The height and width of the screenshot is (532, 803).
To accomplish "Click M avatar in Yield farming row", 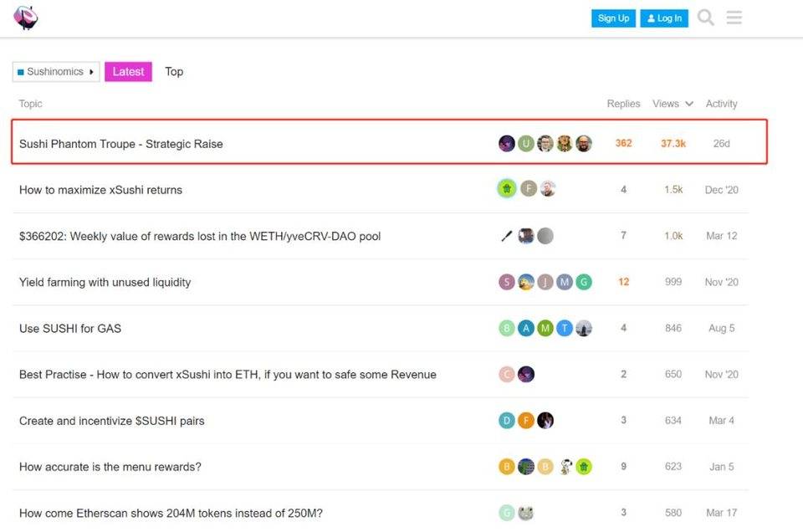I will coord(565,282).
